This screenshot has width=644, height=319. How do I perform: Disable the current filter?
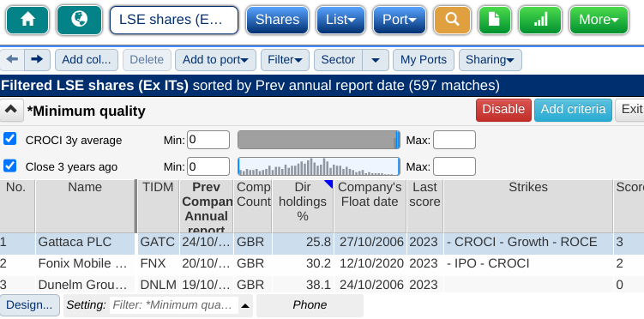pyautogui.click(x=503, y=110)
